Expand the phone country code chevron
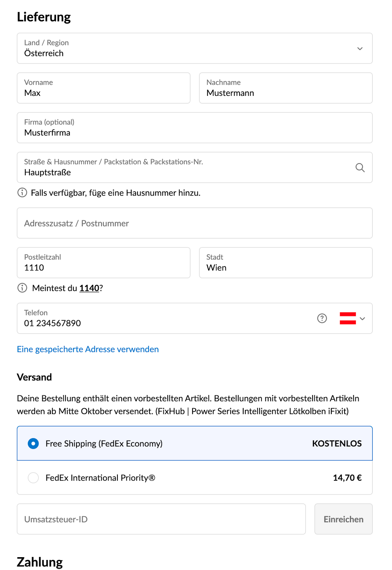This screenshot has width=392, height=570. point(362,318)
